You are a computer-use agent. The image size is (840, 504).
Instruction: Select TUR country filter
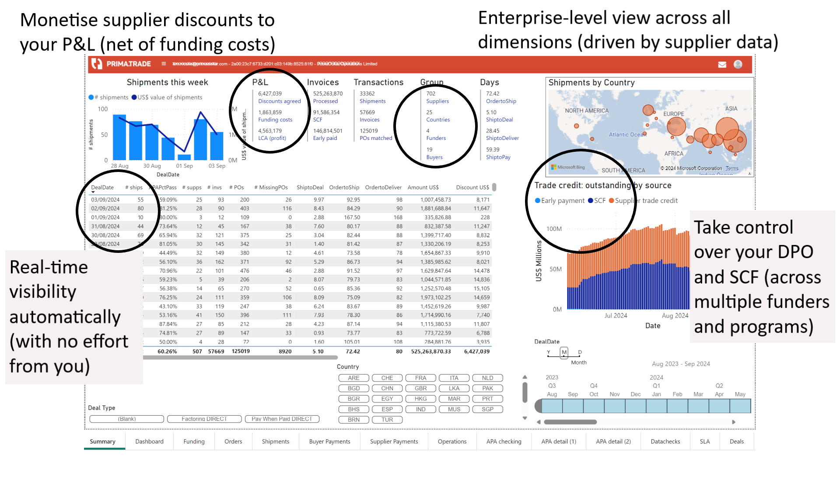click(x=387, y=420)
